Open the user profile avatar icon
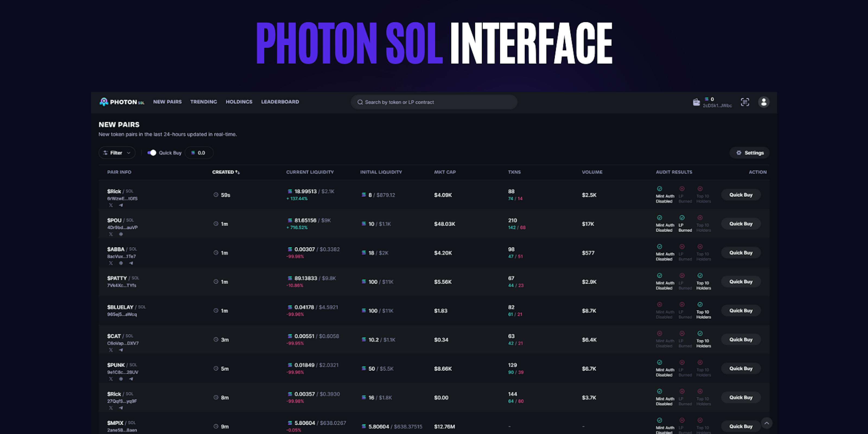868x434 pixels. [x=764, y=102]
